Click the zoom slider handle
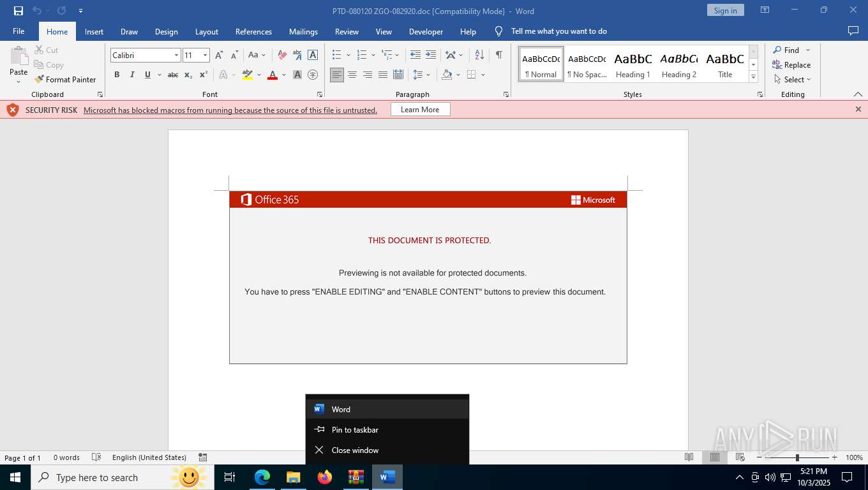Screen dimensions: 868x490 pyautogui.click(x=797, y=457)
